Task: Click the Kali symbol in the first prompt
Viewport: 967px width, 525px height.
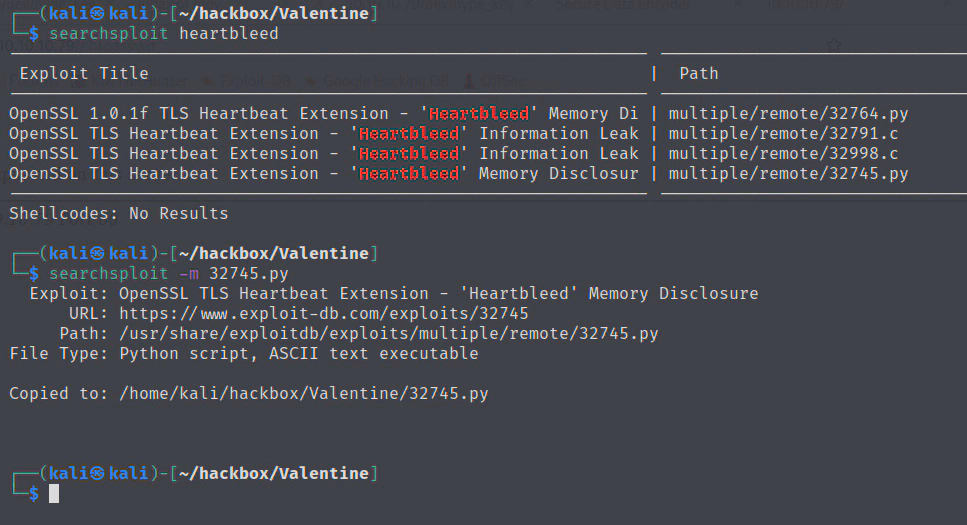Action: [x=97, y=14]
